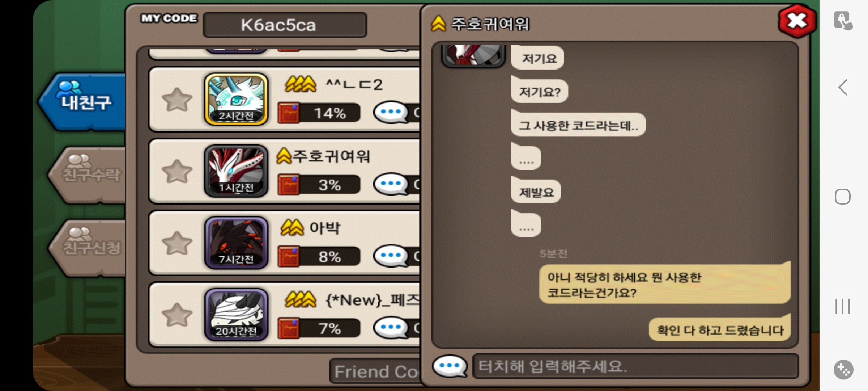Open chat bubble icon for ^^ㄴㄷ2

[391, 113]
